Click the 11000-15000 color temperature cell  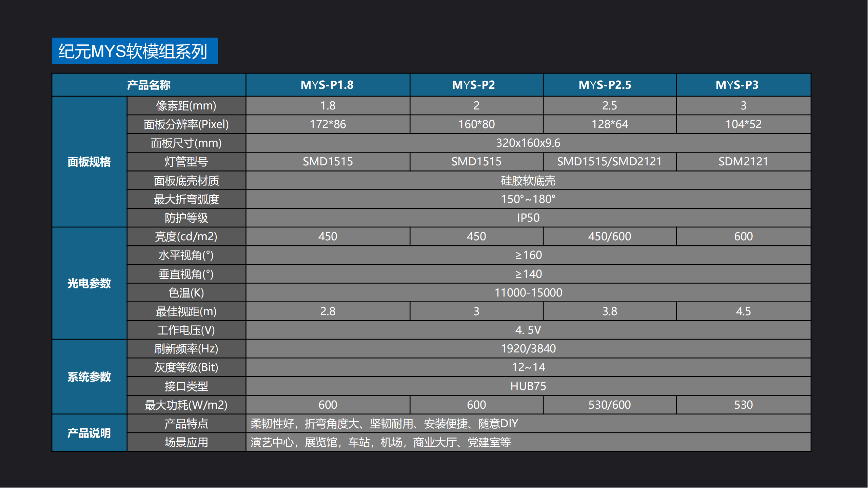point(528,293)
